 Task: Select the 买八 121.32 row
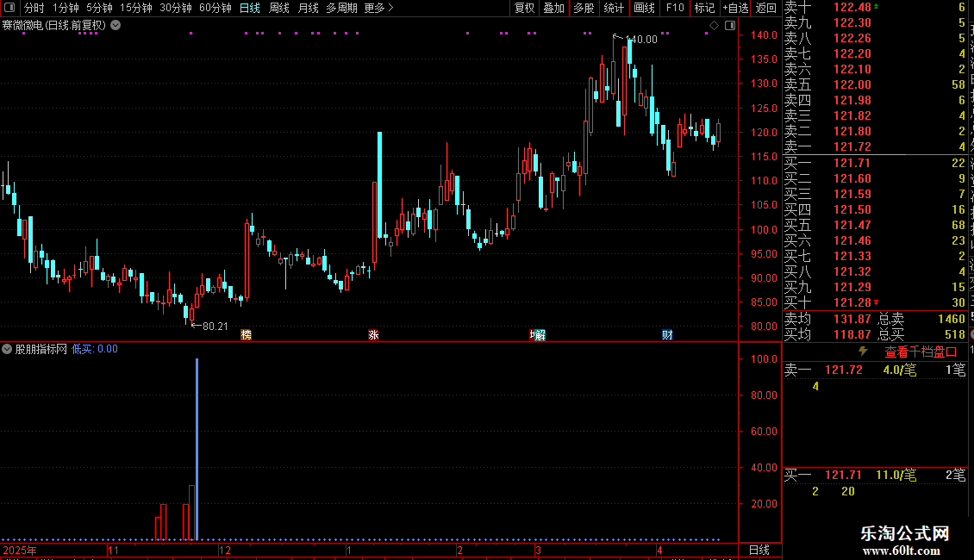point(875,272)
